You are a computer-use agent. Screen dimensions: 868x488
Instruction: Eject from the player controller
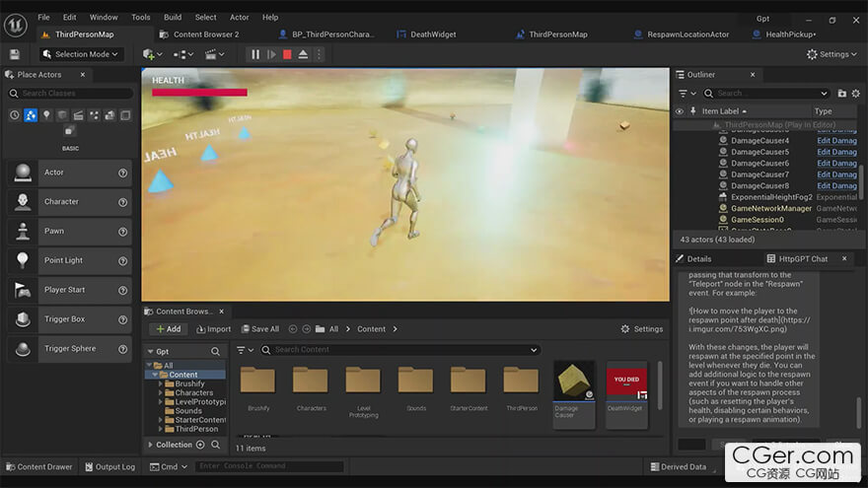pyautogui.click(x=303, y=54)
